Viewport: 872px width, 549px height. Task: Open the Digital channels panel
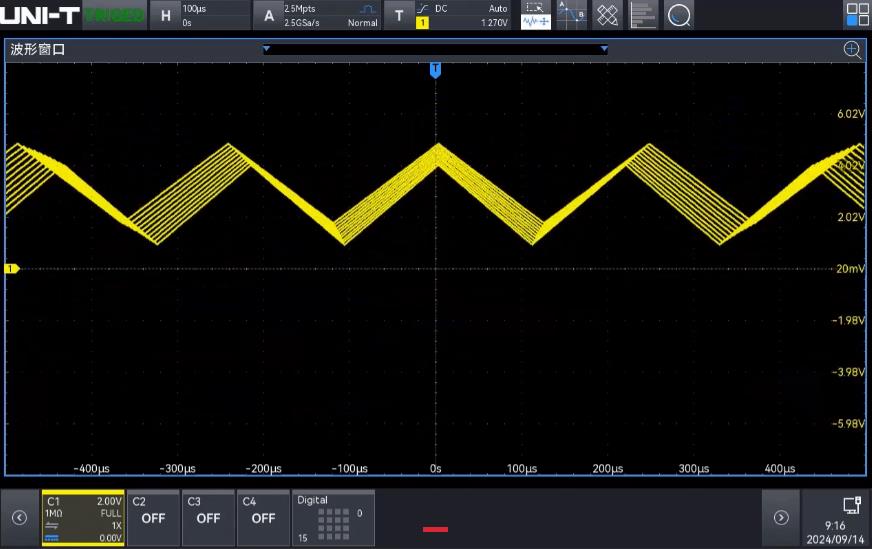[x=333, y=518]
